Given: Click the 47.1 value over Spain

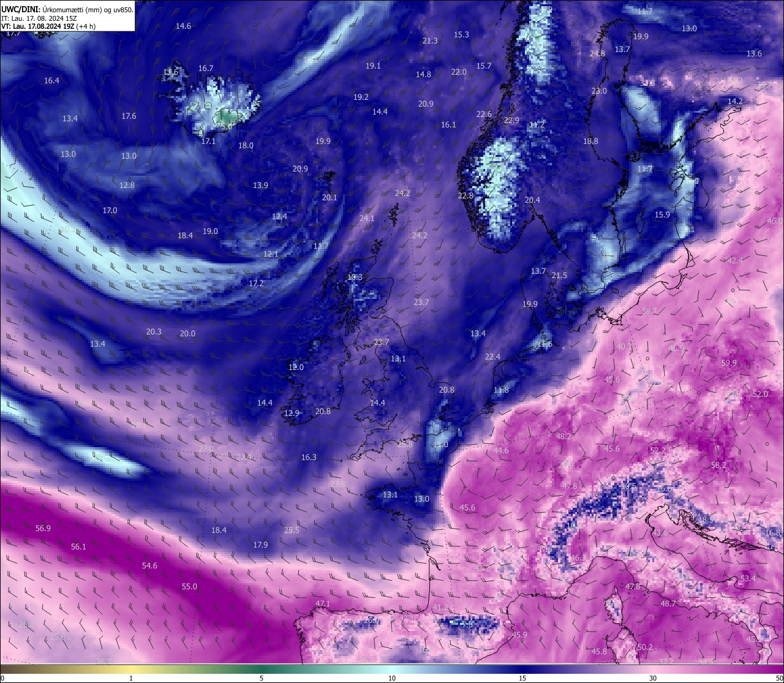Looking at the screenshot, I should [x=323, y=604].
